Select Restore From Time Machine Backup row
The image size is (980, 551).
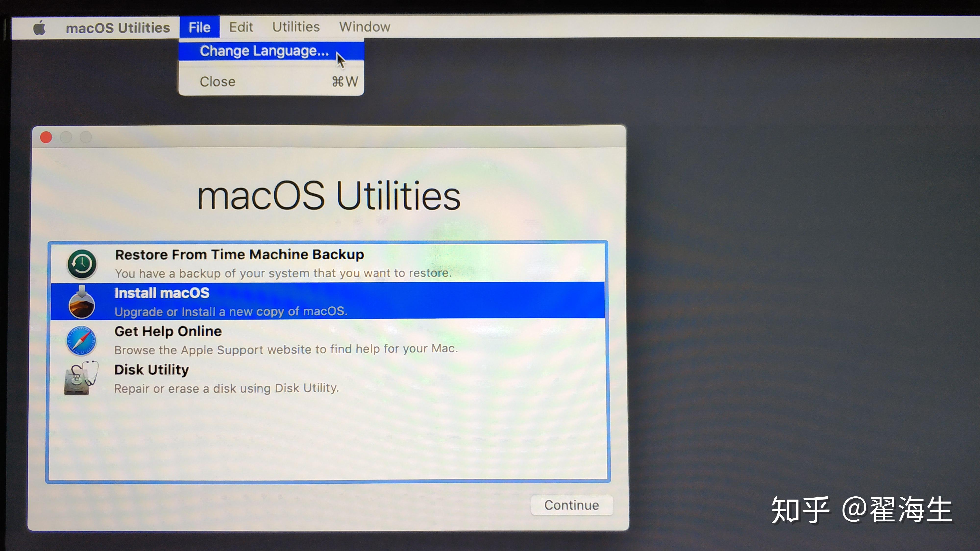click(x=239, y=254)
